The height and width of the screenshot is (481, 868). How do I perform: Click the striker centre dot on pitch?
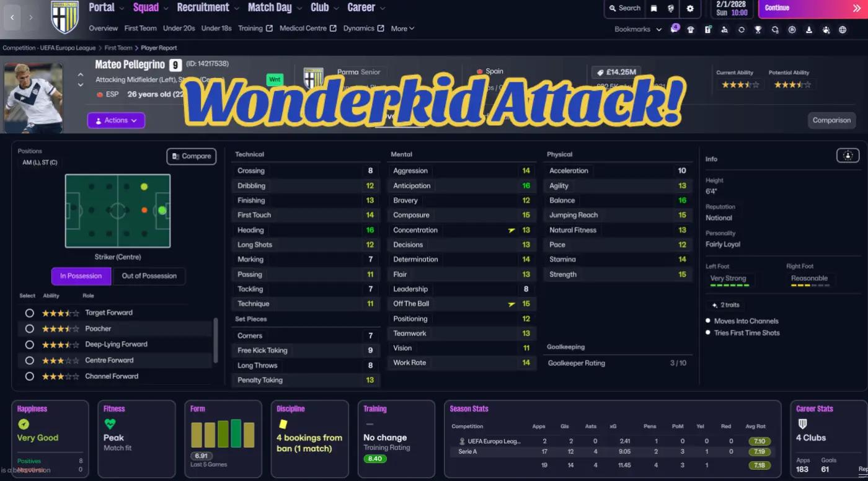(x=162, y=211)
